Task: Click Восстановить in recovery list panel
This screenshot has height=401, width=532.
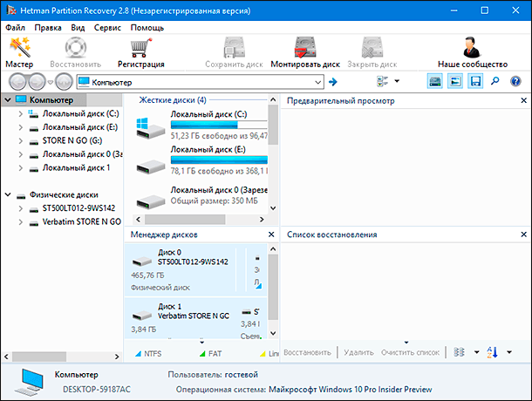Action: [307, 352]
